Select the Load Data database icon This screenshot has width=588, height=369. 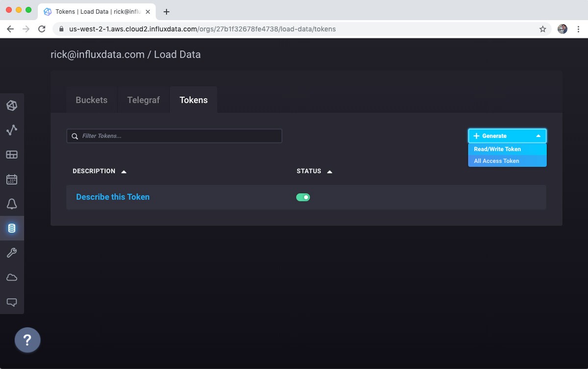click(12, 228)
